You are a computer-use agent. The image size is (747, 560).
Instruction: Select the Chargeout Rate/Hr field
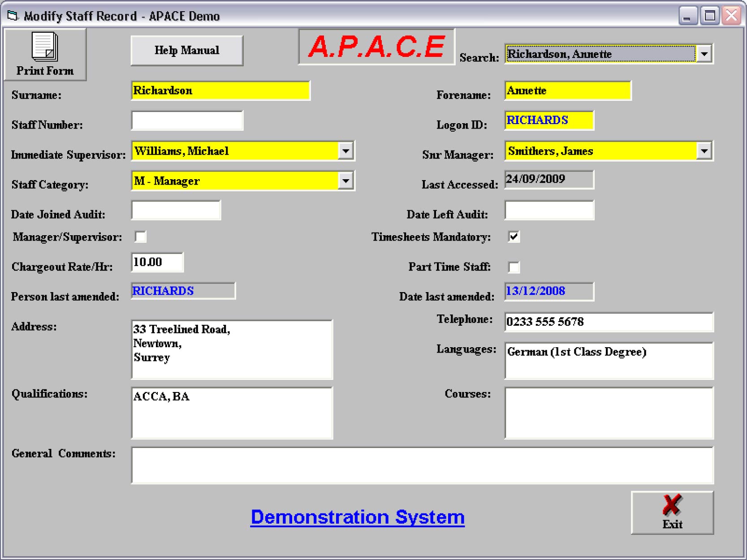pyautogui.click(x=157, y=262)
